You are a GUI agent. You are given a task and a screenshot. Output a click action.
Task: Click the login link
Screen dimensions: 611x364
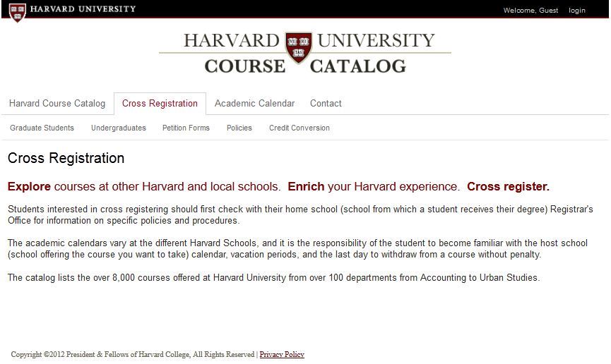576,11
